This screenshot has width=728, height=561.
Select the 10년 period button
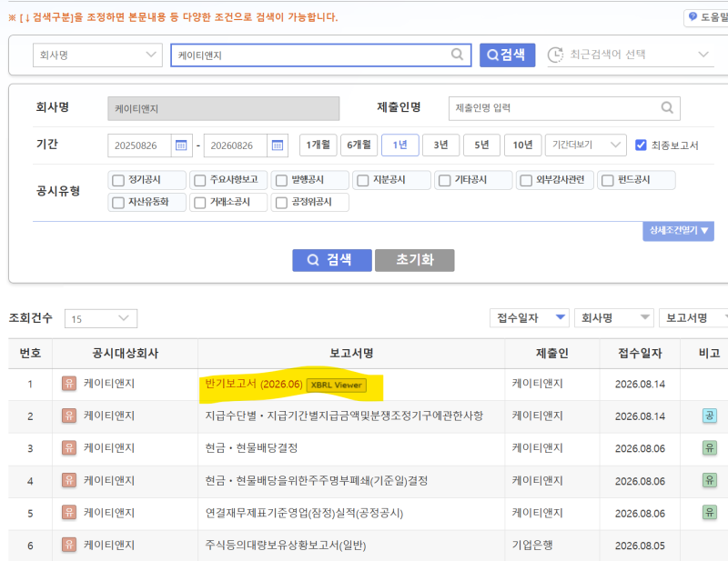click(522, 145)
